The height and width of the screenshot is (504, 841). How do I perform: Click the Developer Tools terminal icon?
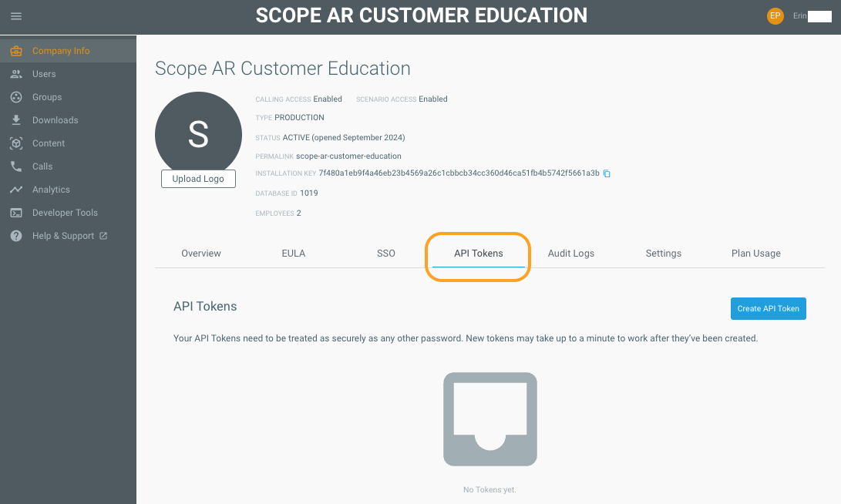16,213
